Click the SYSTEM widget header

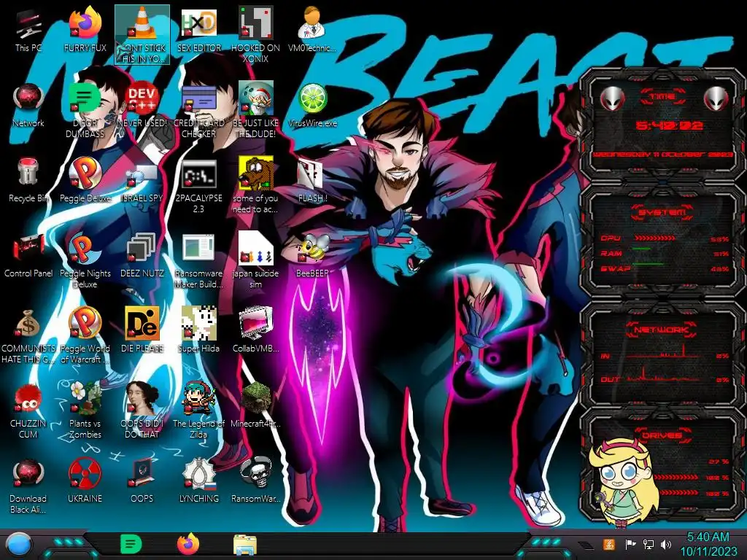point(662,212)
